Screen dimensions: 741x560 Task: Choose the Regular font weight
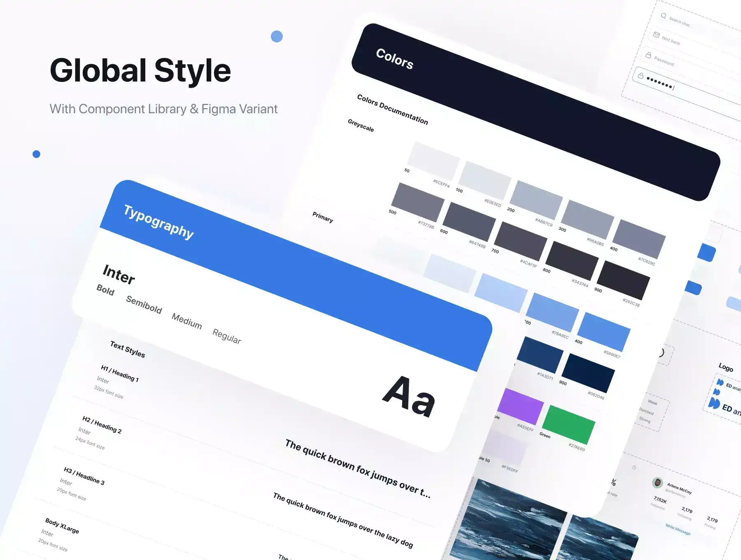(x=226, y=336)
